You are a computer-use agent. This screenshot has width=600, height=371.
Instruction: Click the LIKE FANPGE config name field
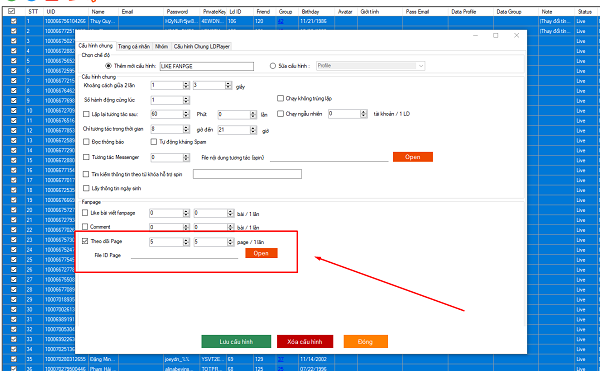tap(207, 66)
